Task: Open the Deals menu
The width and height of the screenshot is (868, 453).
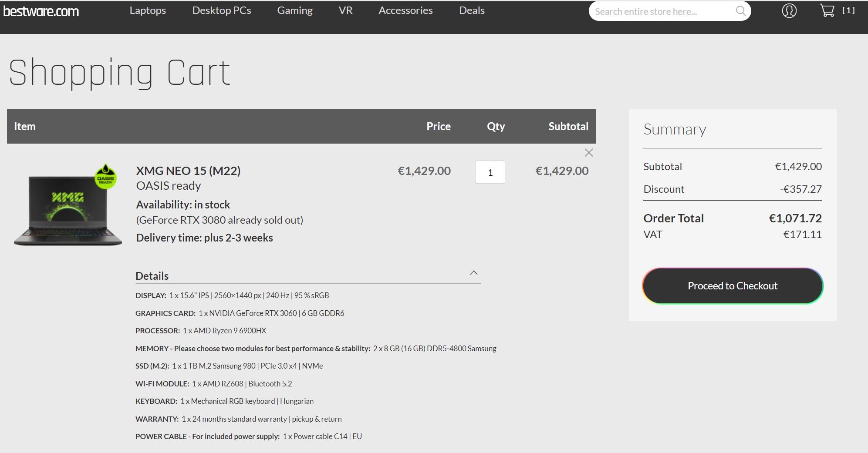Action: click(472, 10)
